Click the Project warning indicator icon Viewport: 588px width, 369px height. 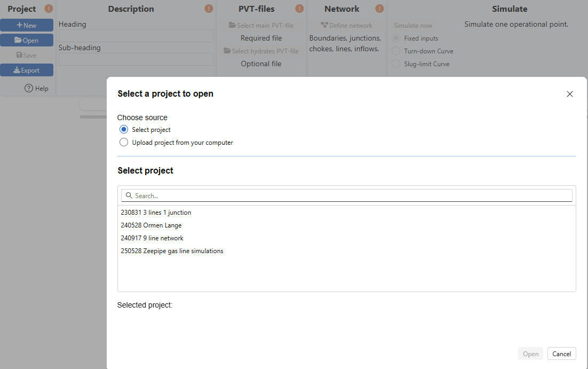tap(49, 8)
